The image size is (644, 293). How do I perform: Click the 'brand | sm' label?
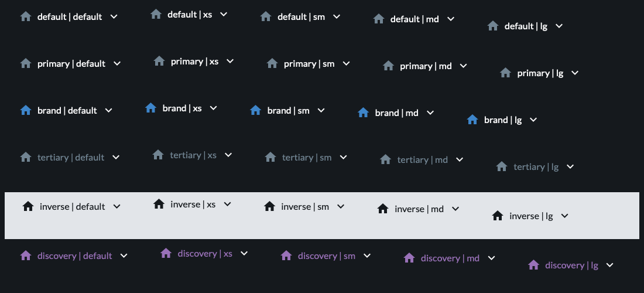[x=288, y=110]
